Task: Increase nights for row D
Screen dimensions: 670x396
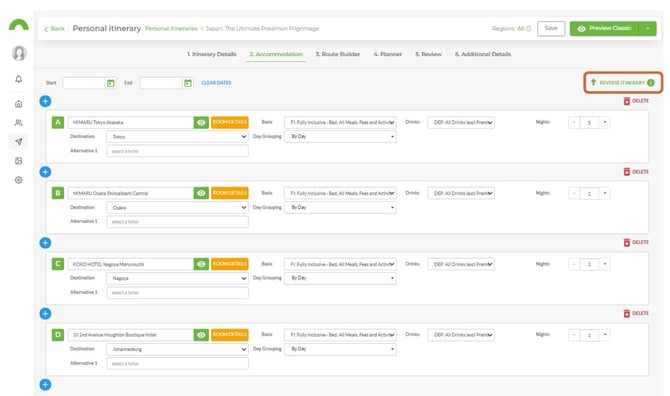Action: point(605,335)
